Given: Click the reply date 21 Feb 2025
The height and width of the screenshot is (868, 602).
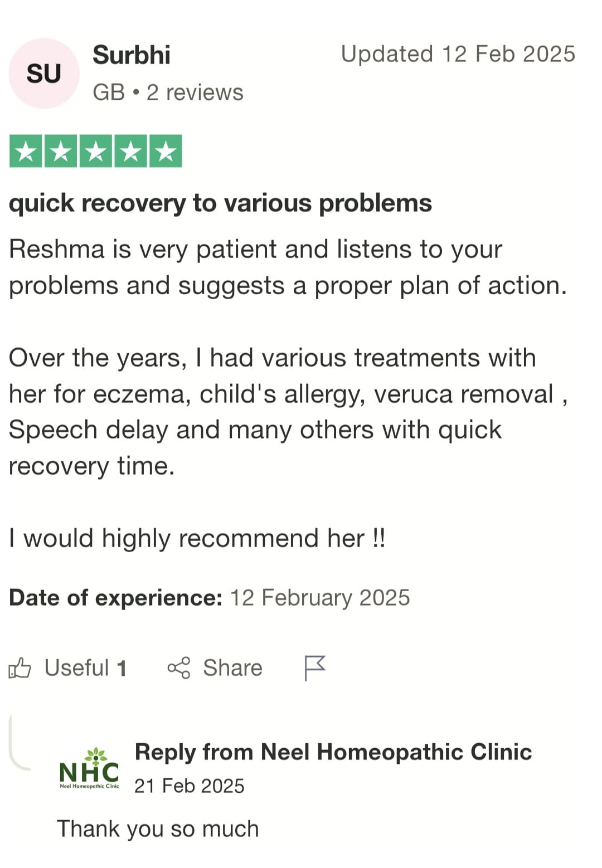Looking at the screenshot, I should (190, 786).
